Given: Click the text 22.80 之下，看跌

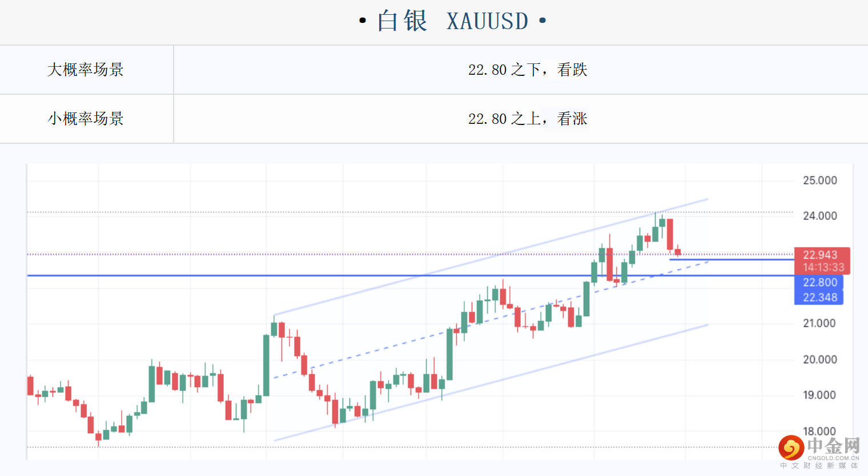Looking at the screenshot, I should [x=528, y=70].
